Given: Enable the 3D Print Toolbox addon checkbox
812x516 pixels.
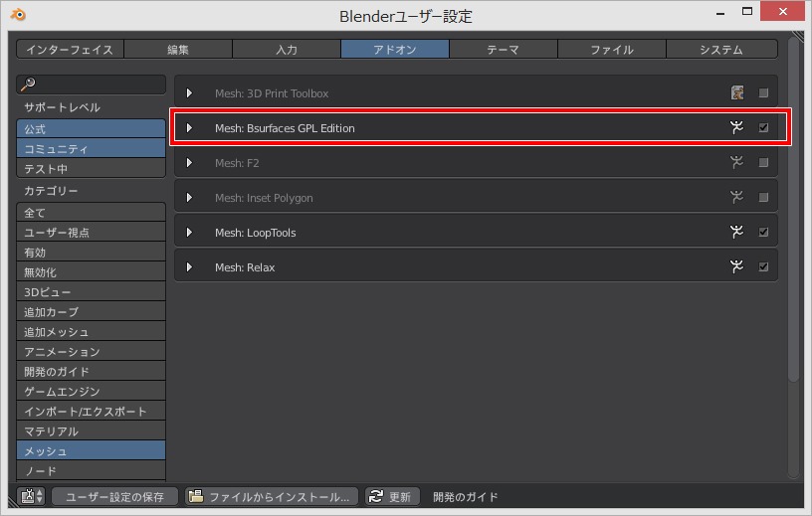Looking at the screenshot, I should pos(763,93).
